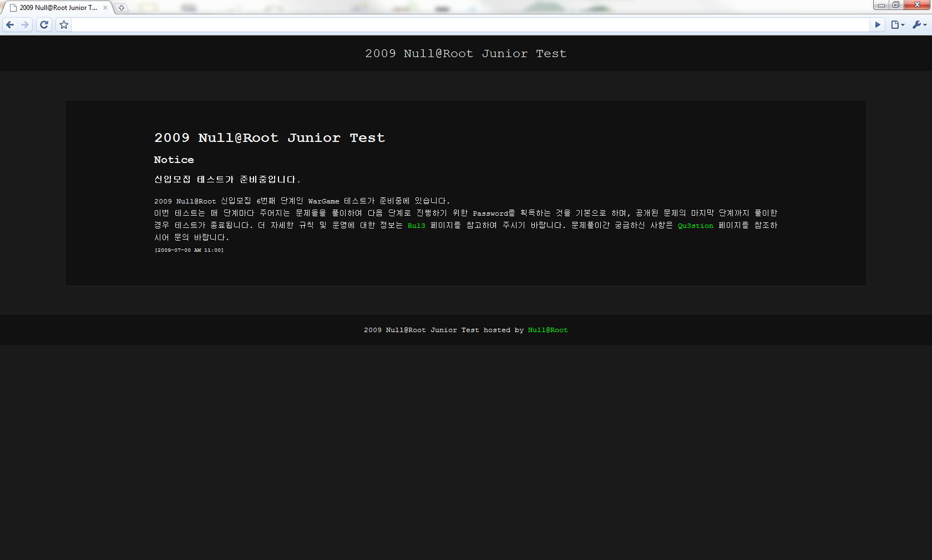Click the orange WarGame text in notice
Viewport: 932px width, 560px height.
point(323,201)
